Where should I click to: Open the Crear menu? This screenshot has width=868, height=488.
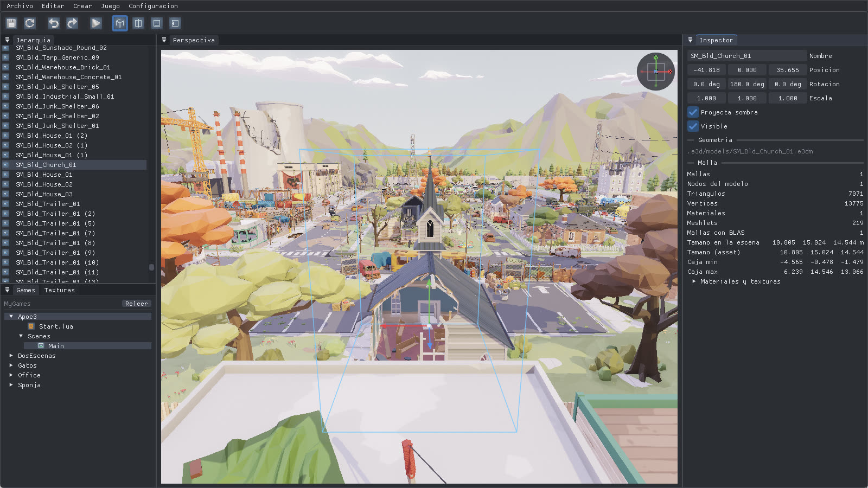pos(82,6)
